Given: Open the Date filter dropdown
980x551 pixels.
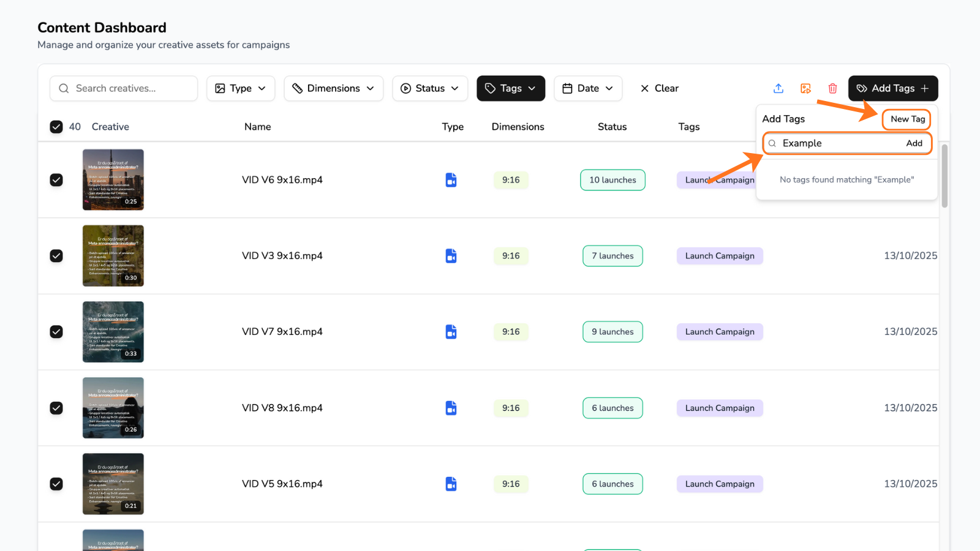Looking at the screenshot, I should 588,88.
